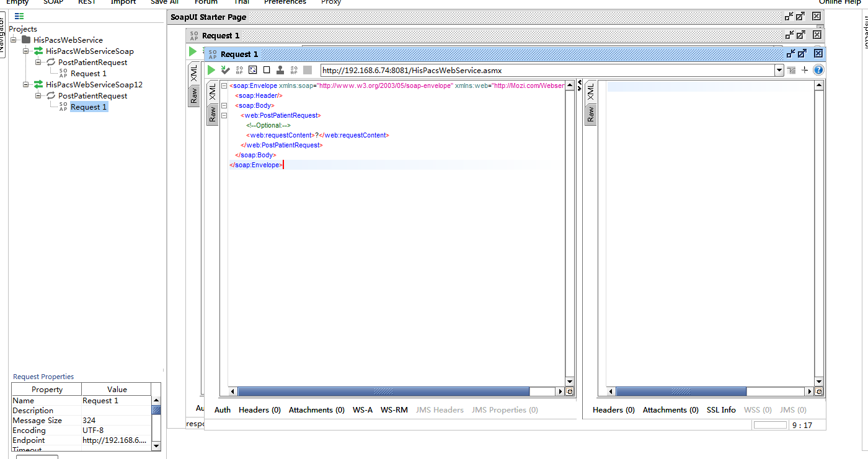Click the Value column header
This screenshot has height=459, width=868.
click(117, 390)
